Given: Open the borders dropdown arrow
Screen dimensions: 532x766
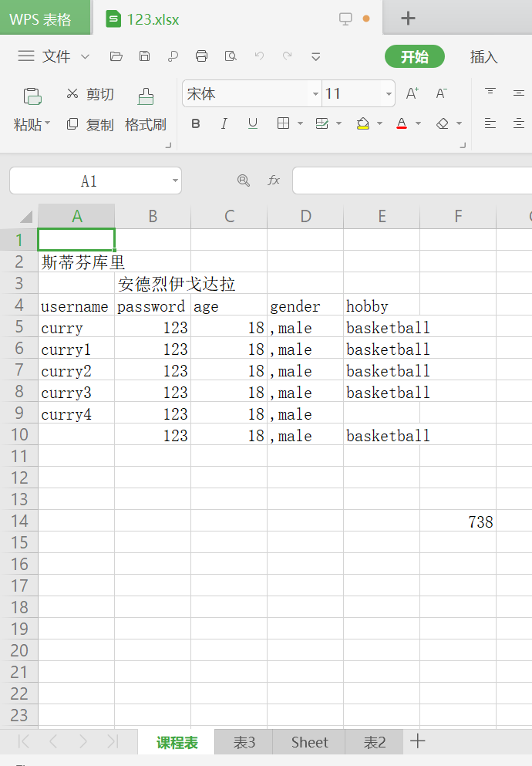Looking at the screenshot, I should (300, 123).
